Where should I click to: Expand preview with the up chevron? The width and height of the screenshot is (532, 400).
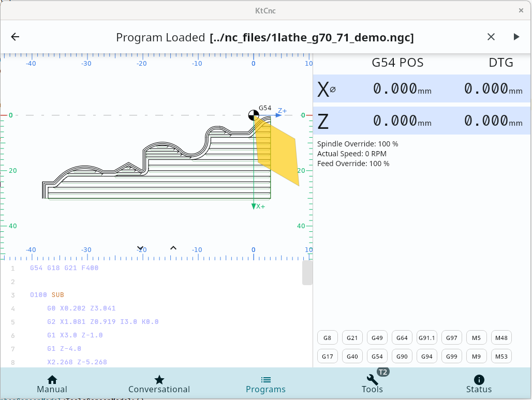tap(173, 248)
